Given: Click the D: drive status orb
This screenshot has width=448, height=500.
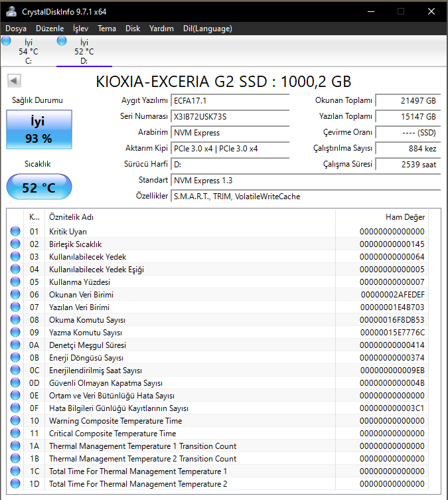Looking at the screenshot, I should click(x=62, y=41).
